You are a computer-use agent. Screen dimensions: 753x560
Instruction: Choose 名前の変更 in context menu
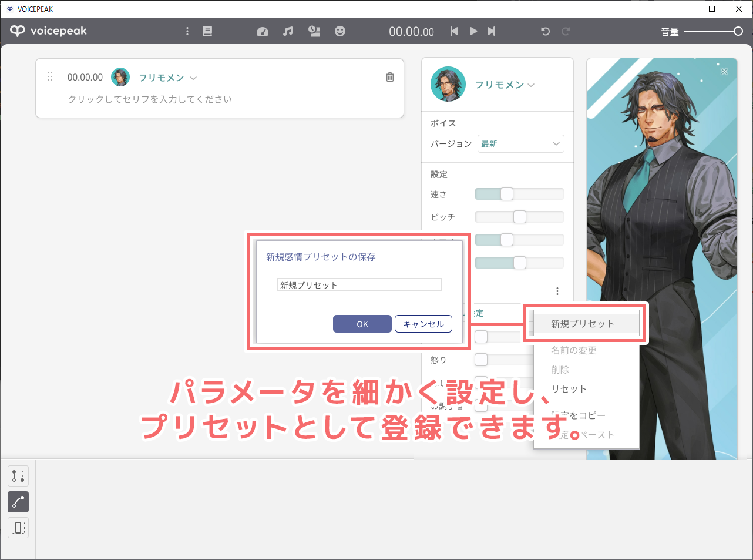point(574,350)
